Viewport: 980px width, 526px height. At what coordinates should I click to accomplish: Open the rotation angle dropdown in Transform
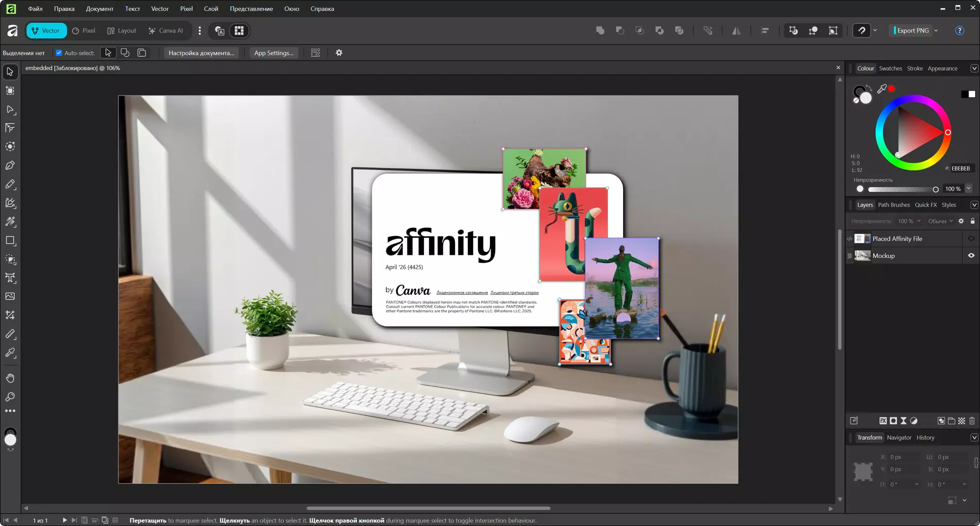click(917, 484)
